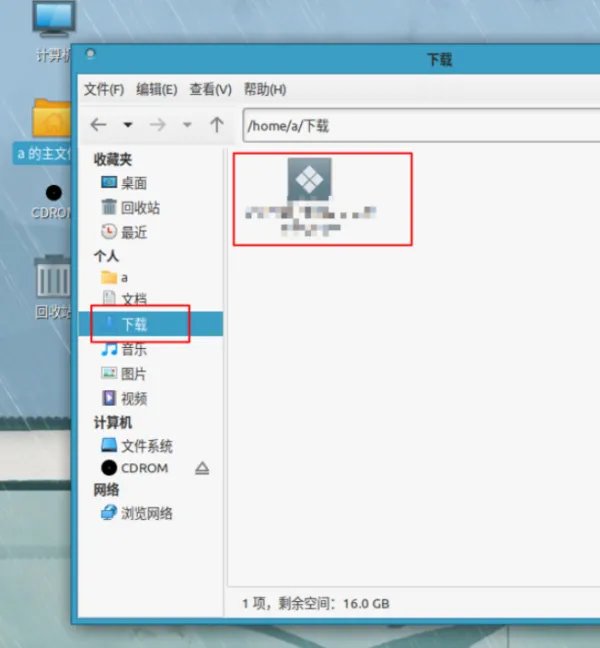Select the a 的主文件夹 desktop folder icon

(45, 130)
